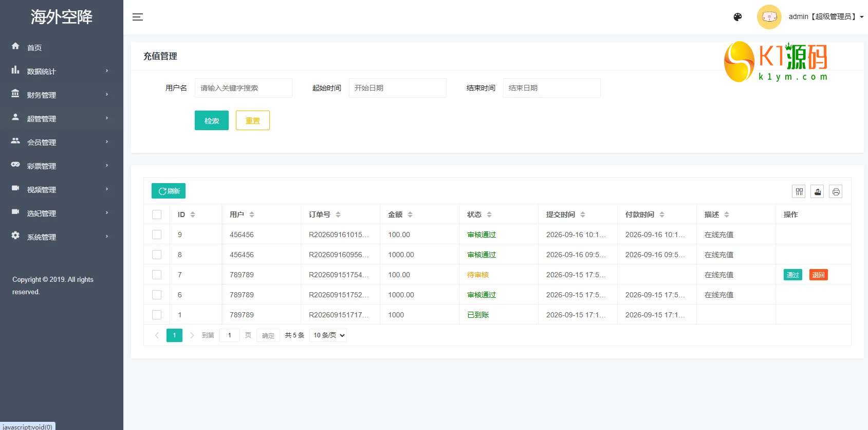
Task: Check the row with ID 9
Action: 157,235
